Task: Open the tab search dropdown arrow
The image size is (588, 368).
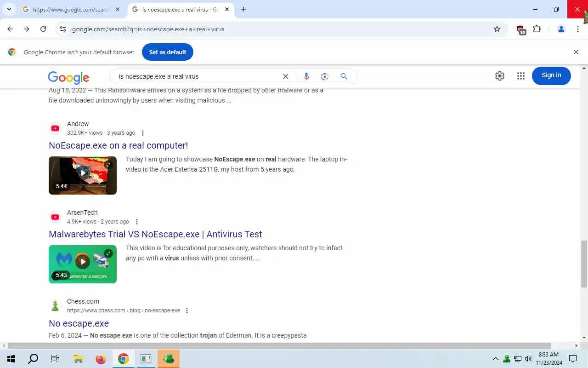Action: coord(9,9)
